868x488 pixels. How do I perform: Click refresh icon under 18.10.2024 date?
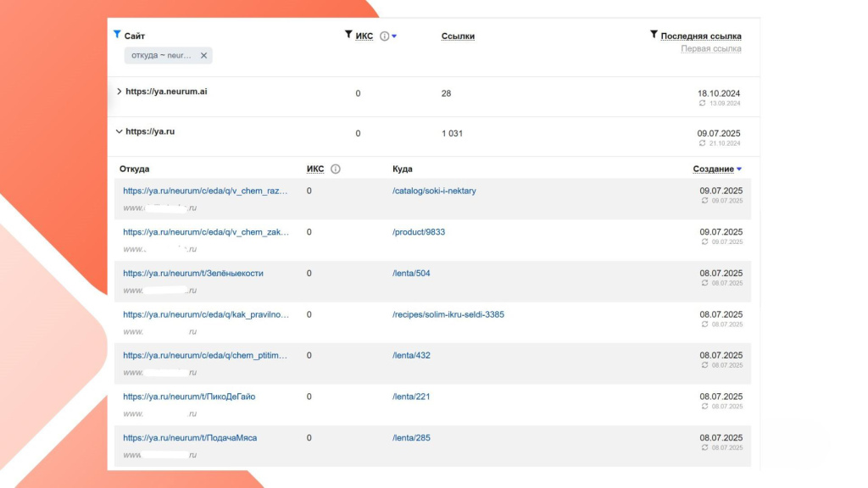tap(702, 103)
